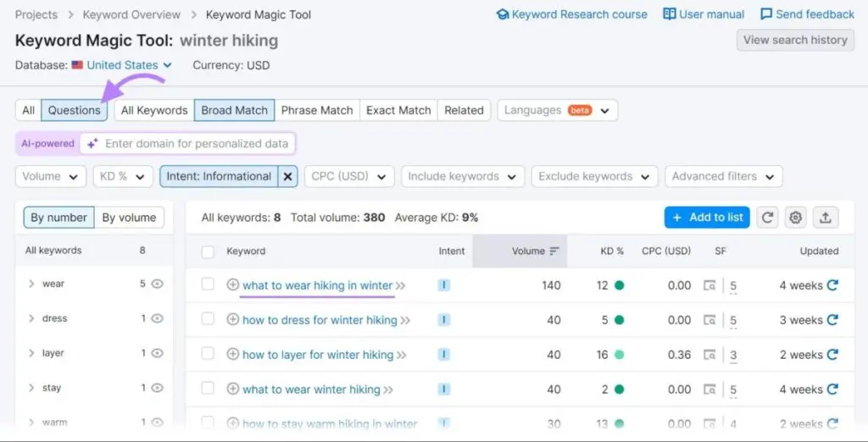
Task: Click the export upload icon
Action: [x=825, y=218]
